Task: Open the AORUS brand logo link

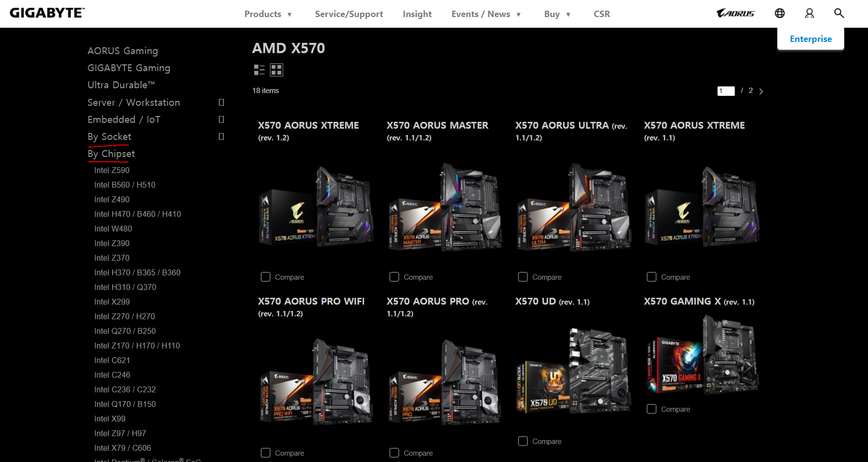Action: [x=735, y=13]
